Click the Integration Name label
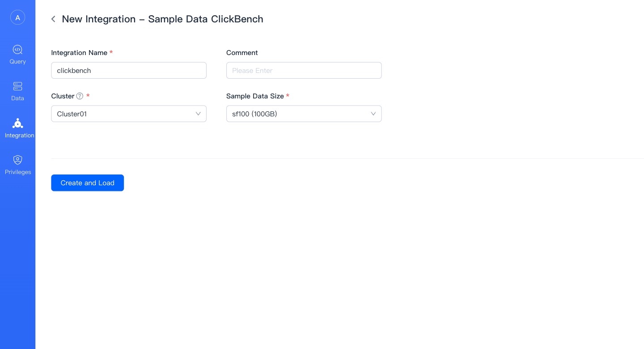This screenshot has height=349, width=644. tap(79, 53)
